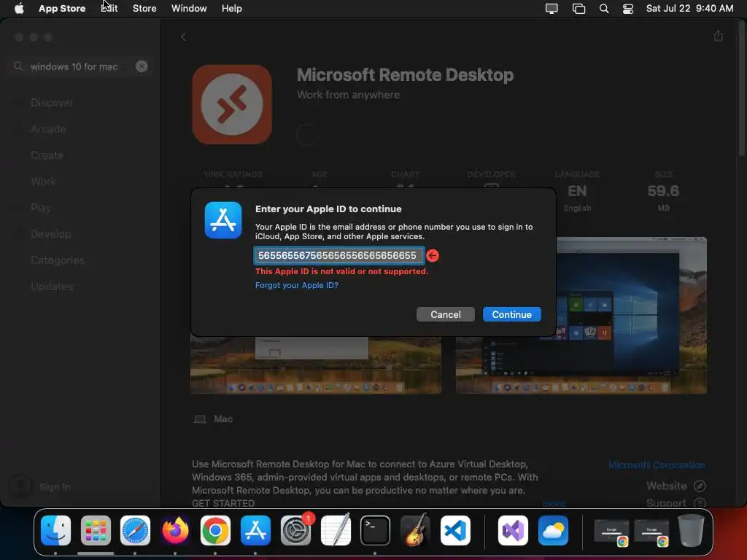
Task: Open Visual Studio Code from the Dock
Action: (455, 531)
